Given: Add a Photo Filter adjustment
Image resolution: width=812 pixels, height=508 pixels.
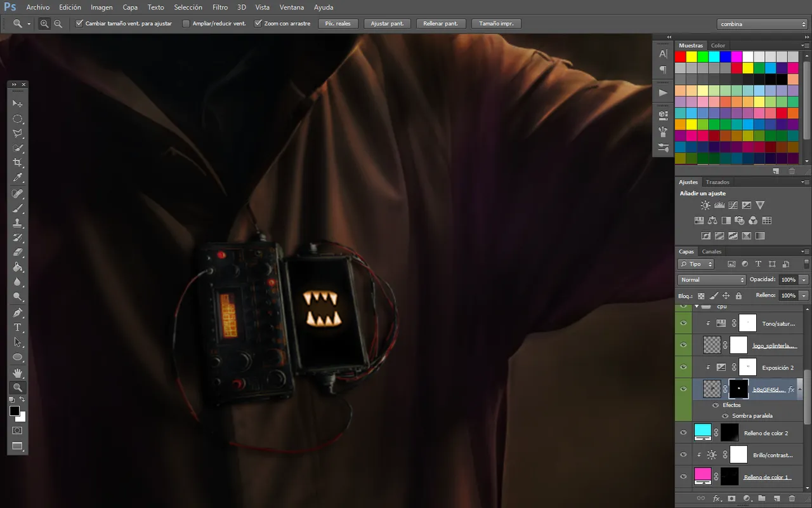Looking at the screenshot, I should [740, 220].
